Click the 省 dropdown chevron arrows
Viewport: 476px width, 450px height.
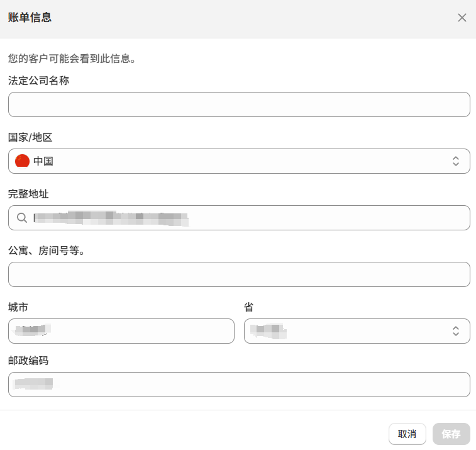(456, 331)
